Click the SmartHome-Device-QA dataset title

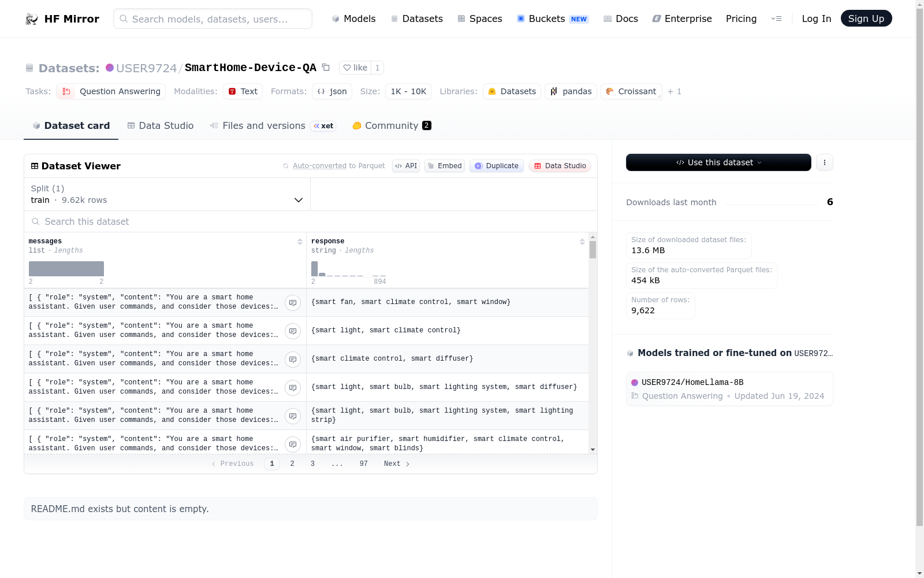coord(251,68)
